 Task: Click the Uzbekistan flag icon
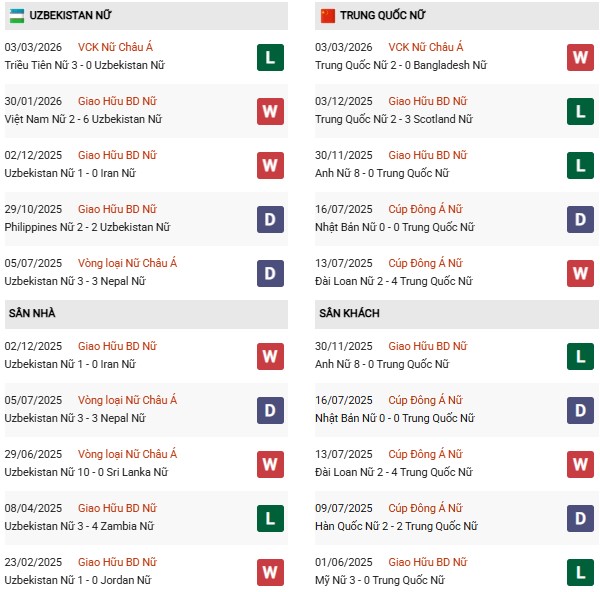coord(17,16)
